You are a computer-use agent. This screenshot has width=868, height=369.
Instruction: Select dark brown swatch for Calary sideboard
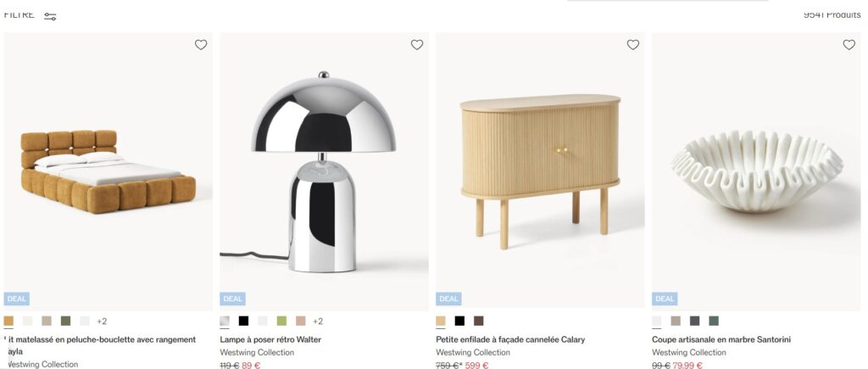478,321
